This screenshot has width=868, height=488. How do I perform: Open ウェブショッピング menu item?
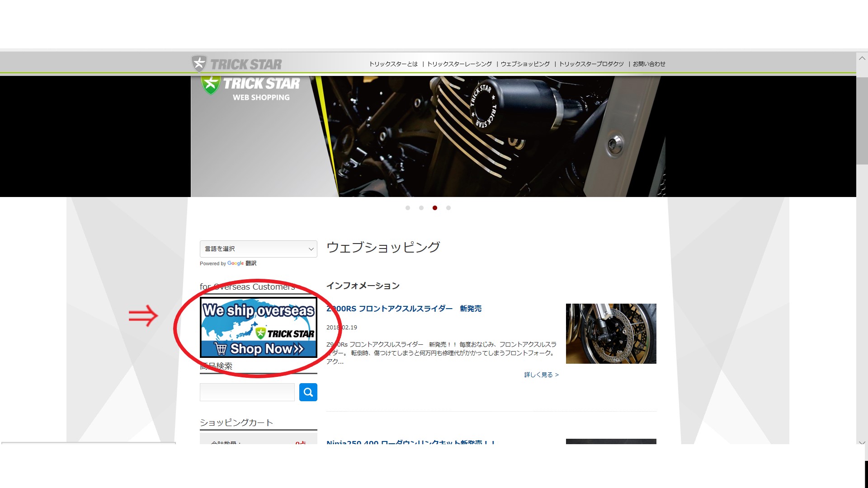pyautogui.click(x=525, y=64)
